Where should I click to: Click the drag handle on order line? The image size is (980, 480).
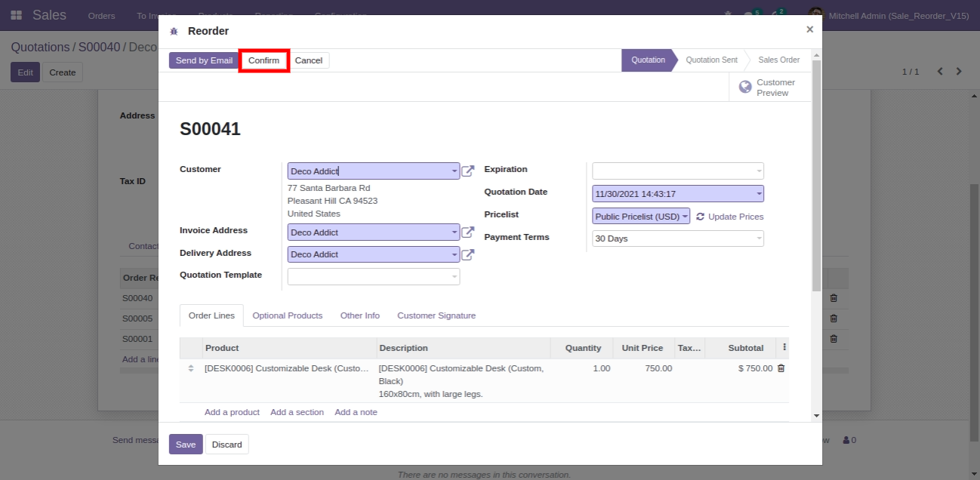click(x=191, y=368)
